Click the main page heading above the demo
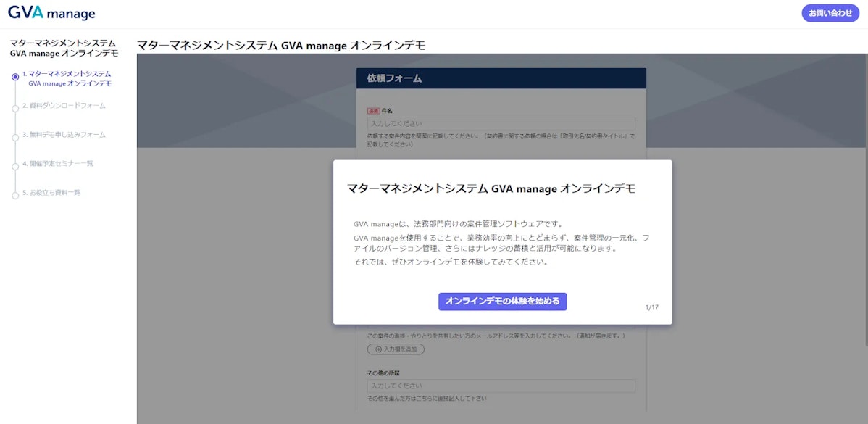The height and width of the screenshot is (424, 868). click(281, 46)
